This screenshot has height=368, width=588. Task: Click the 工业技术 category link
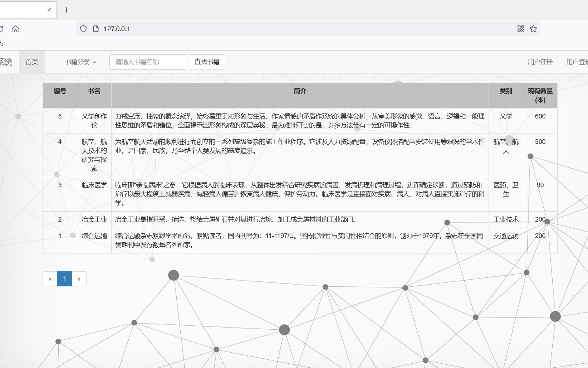[x=505, y=219]
